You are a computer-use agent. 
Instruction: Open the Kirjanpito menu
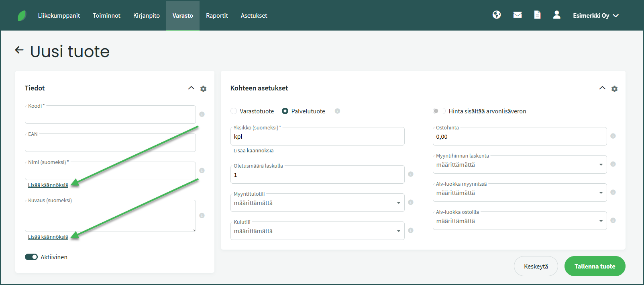(x=146, y=16)
